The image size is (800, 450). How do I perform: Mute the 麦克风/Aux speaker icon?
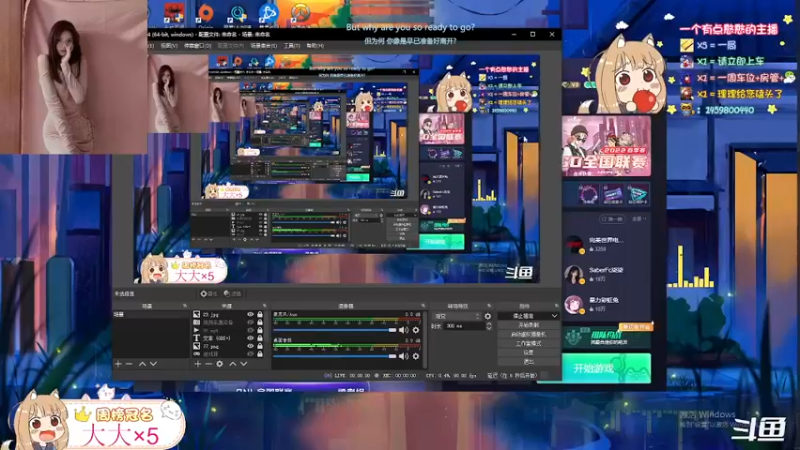pos(404,330)
